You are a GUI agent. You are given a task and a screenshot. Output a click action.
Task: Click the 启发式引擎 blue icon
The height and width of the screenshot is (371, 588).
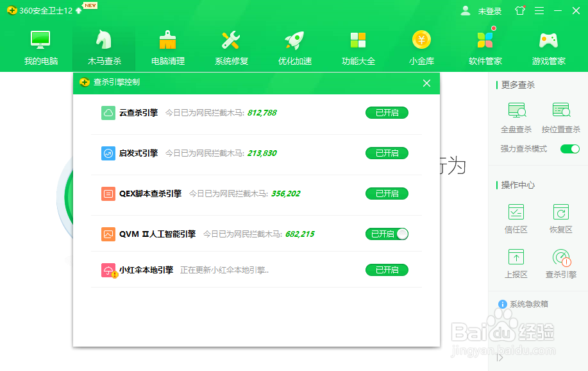tap(108, 153)
